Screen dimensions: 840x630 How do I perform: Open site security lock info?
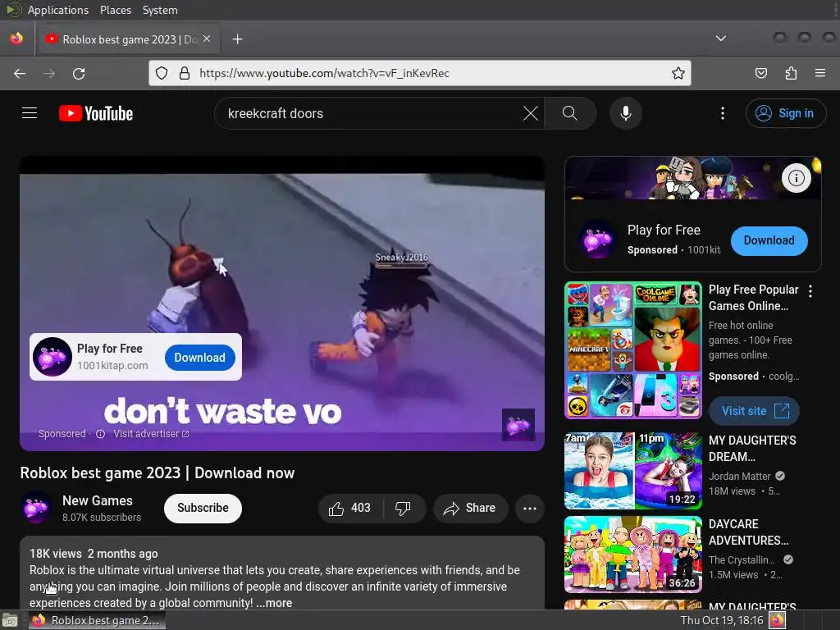pyautogui.click(x=185, y=73)
